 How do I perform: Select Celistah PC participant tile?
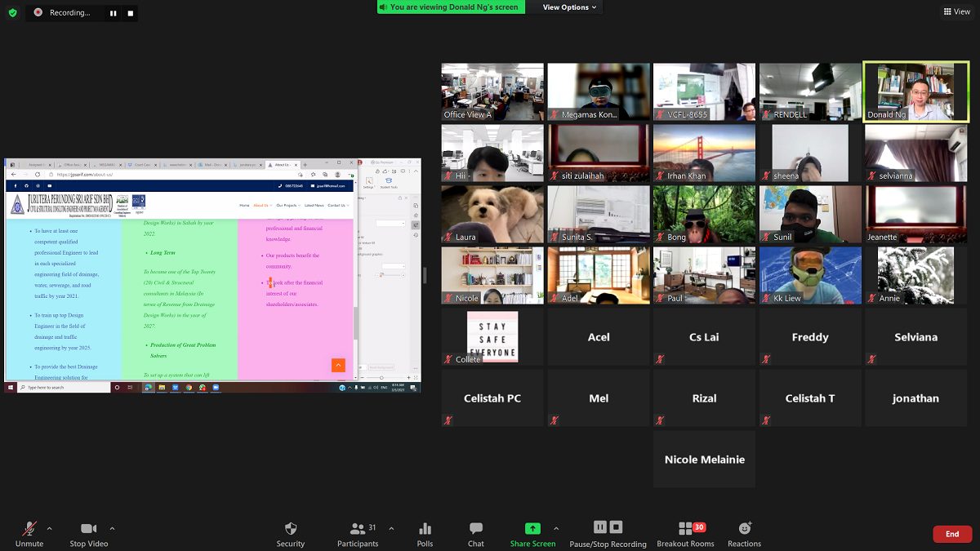point(492,398)
